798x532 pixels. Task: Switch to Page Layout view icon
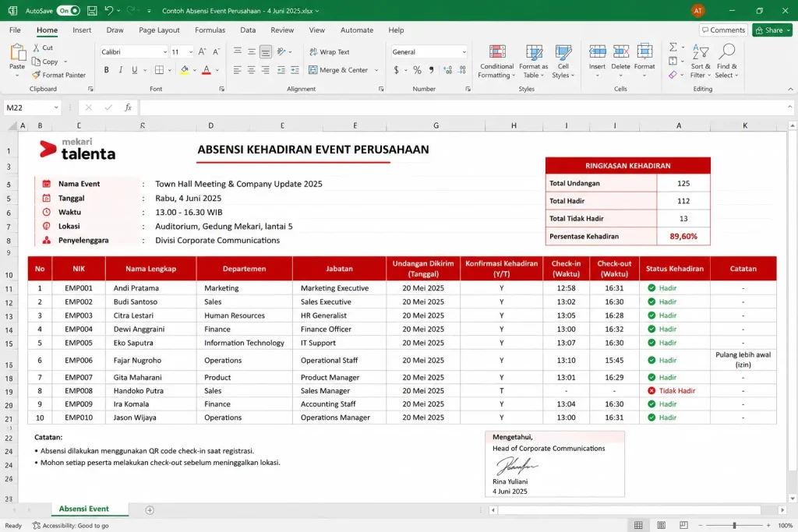coord(661,526)
